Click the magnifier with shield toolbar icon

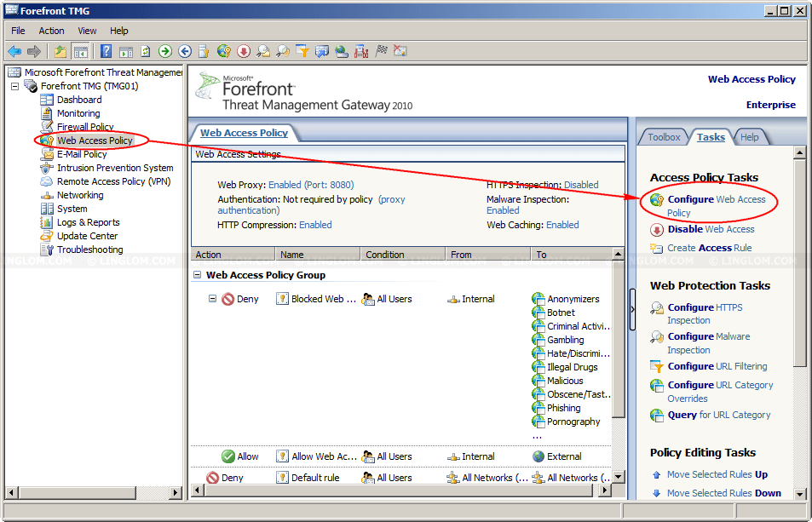point(283,51)
